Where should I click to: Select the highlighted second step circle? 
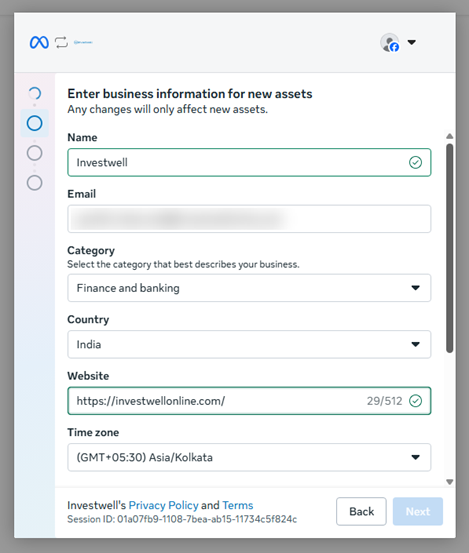(35, 123)
